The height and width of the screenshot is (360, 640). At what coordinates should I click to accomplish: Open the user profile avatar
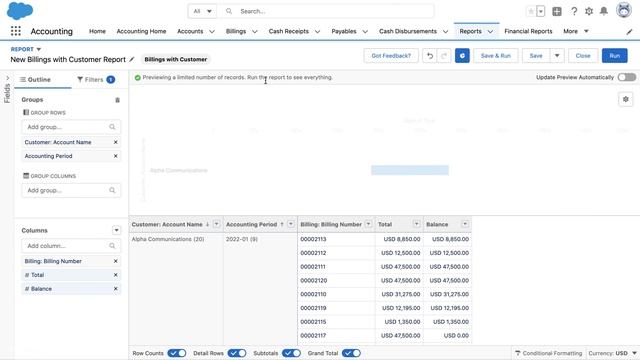pos(624,10)
